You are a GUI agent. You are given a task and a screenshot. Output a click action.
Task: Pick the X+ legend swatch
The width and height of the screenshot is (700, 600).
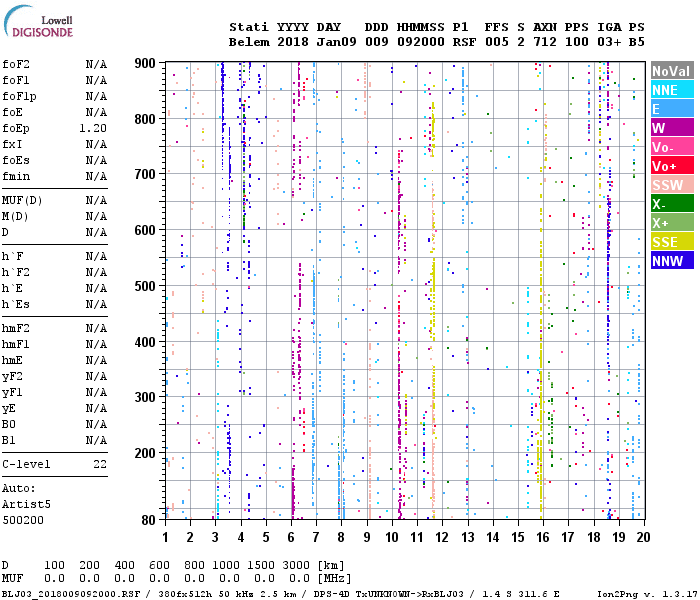click(x=672, y=222)
